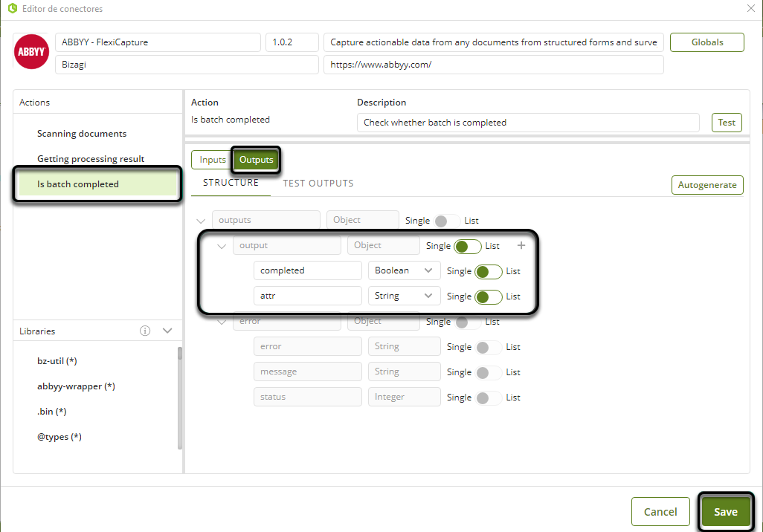Click the abbyy-wrapper (*) library
Viewport: 763px width, 532px height.
click(76, 386)
